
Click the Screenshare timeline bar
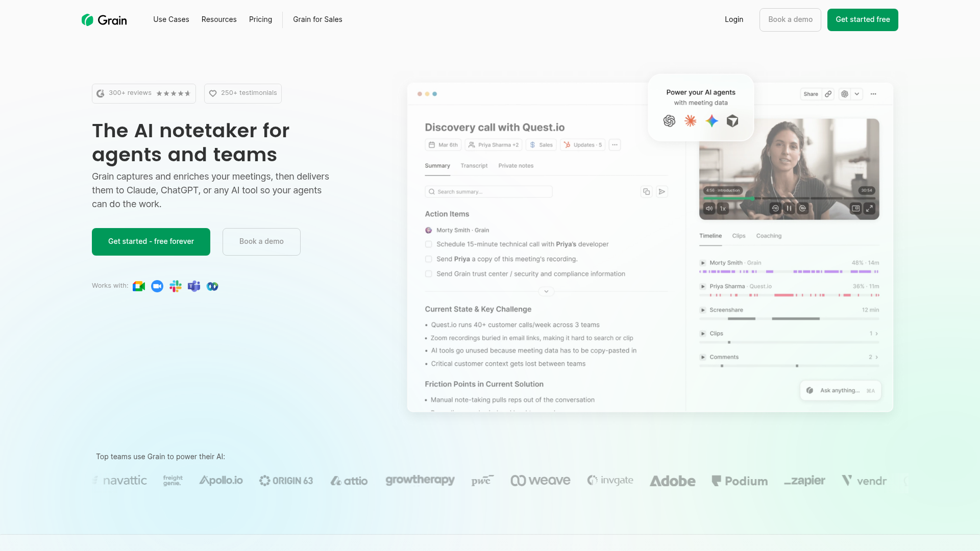tap(789, 319)
